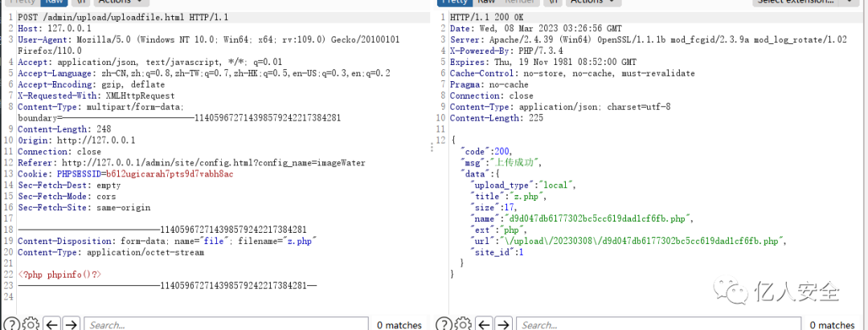The image size is (868, 330).
Task: Click the JSON "url" upload path line
Action: click(x=628, y=241)
